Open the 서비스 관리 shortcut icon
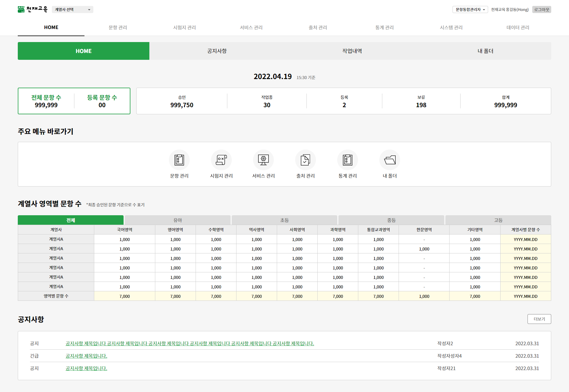This screenshot has width=569, height=392. tap(263, 160)
